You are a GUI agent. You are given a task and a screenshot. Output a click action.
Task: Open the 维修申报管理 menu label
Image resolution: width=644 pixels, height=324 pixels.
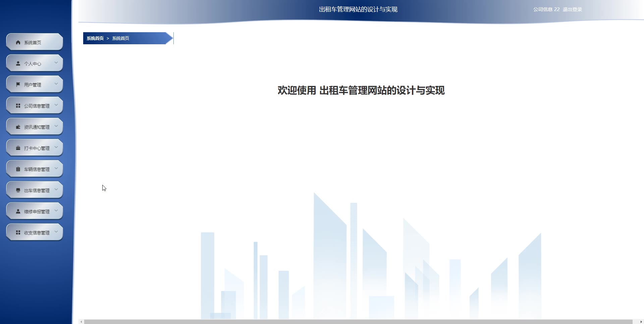pos(37,212)
